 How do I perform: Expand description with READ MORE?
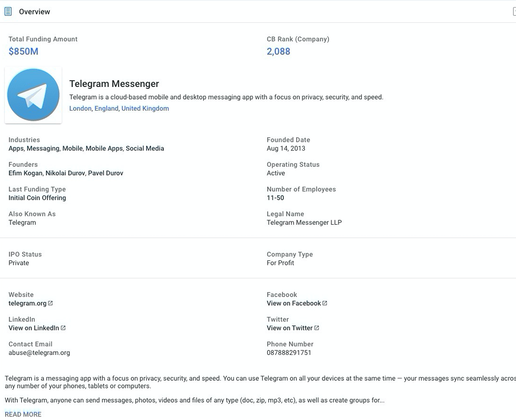[x=23, y=414]
